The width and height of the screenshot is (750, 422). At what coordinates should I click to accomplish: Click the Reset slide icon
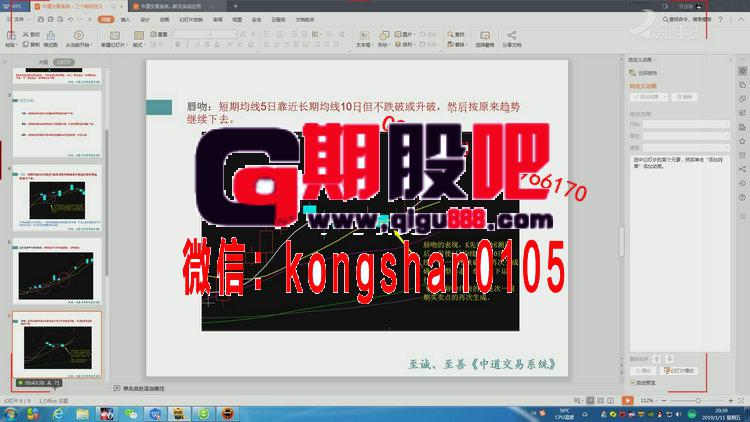tap(154, 34)
